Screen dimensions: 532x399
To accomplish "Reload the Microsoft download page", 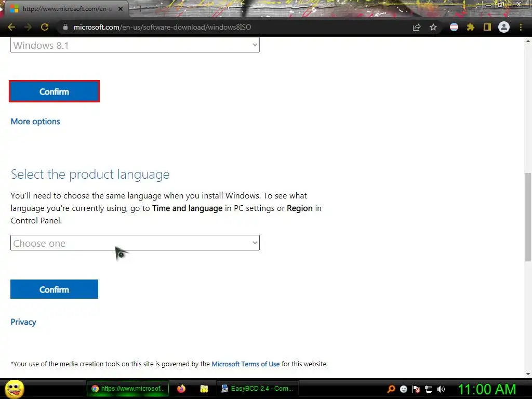I will coord(45,27).
